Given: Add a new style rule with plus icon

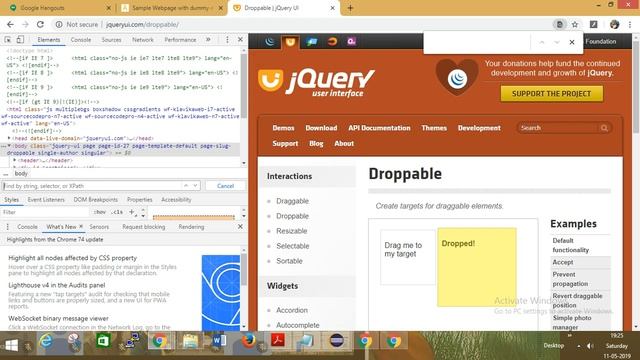Looking at the screenshot, I should pos(131,212).
